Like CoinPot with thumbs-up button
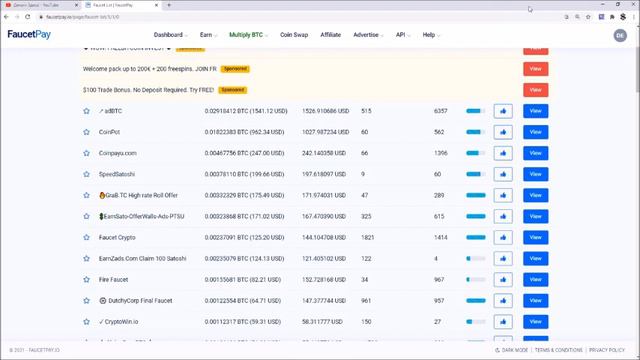 (x=503, y=132)
